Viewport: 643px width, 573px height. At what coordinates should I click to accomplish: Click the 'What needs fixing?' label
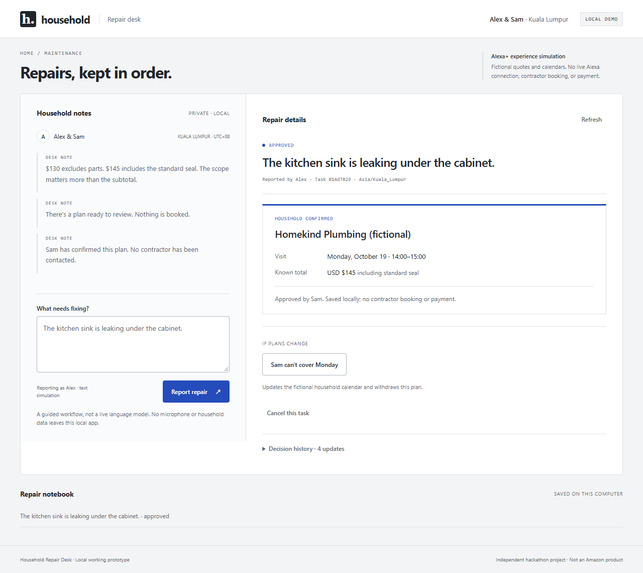[x=63, y=308]
